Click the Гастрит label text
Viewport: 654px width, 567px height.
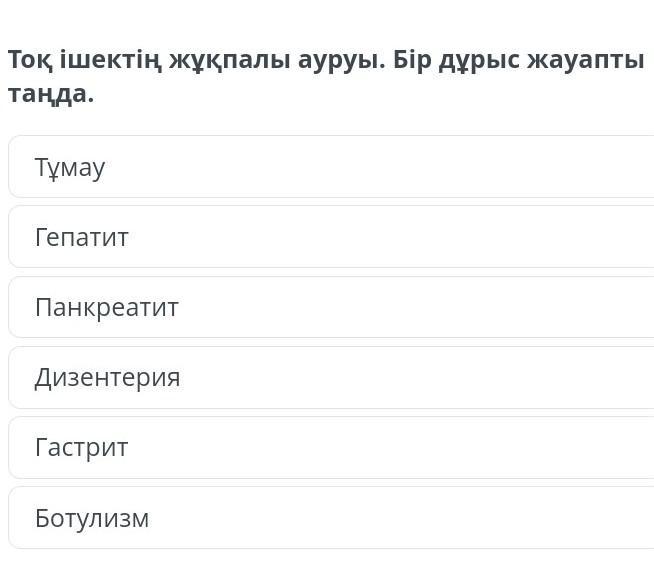[x=81, y=447]
